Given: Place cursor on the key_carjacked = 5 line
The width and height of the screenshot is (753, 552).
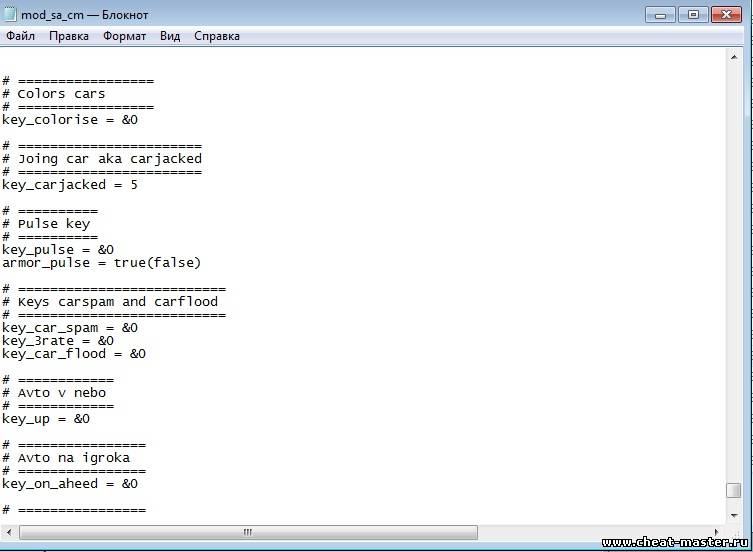Looking at the screenshot, I should coord(70,185).
